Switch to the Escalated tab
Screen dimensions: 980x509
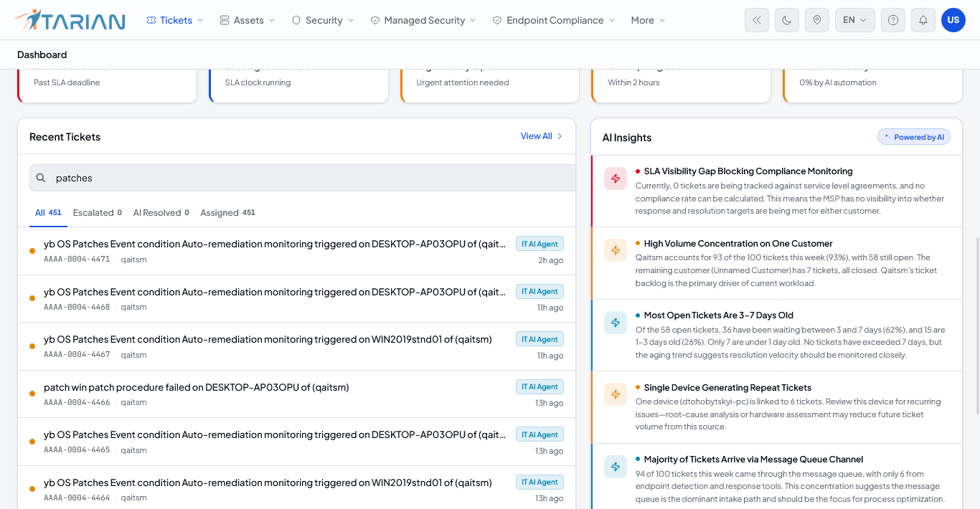tap(98, 212)
